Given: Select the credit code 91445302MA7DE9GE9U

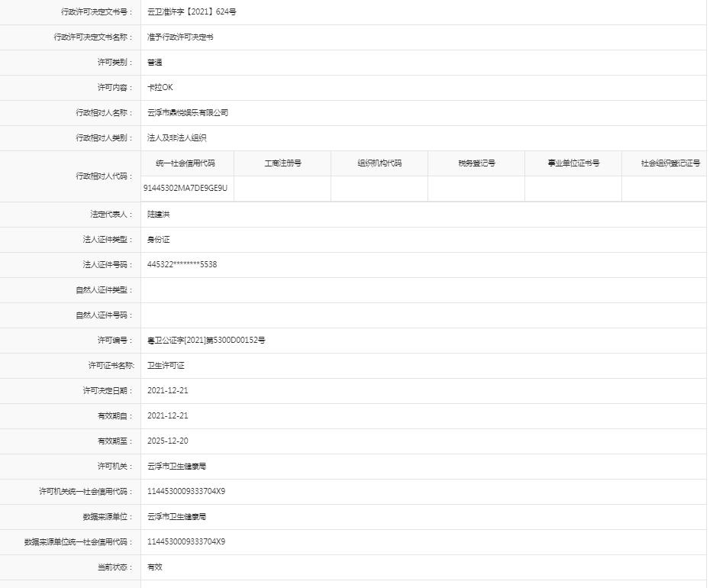Looking at the screenshot, I should tap(186, 188).
